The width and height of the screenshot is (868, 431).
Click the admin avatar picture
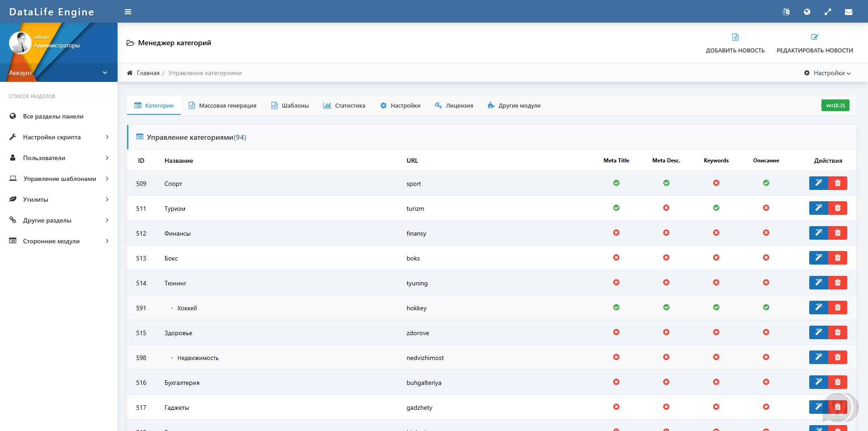pos(20,43)
